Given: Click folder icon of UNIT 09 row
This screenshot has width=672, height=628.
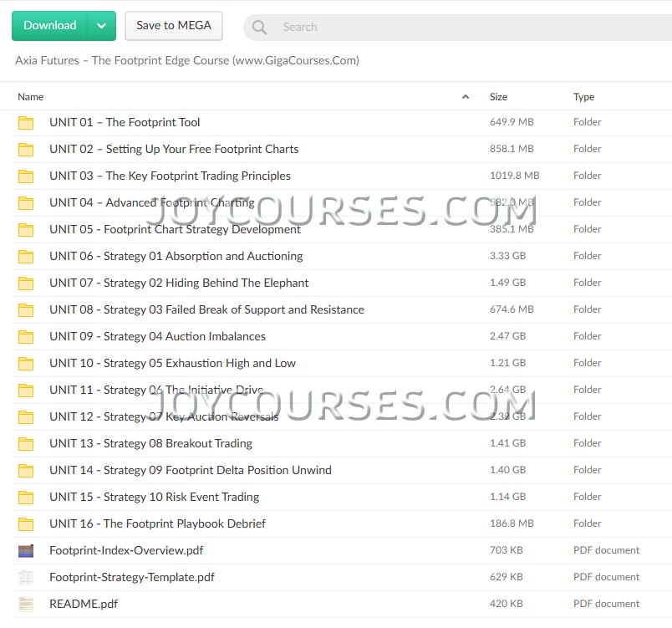Looking at the screenshot, I should [26, 336].
